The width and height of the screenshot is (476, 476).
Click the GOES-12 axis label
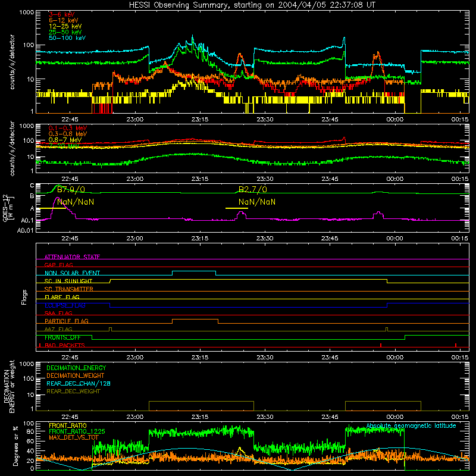(x=5, y=208)
